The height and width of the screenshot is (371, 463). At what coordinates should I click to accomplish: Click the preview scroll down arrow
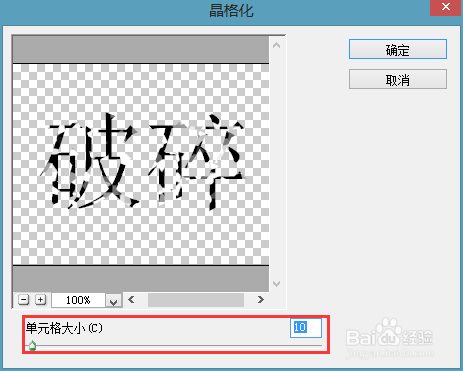point(276,284)
